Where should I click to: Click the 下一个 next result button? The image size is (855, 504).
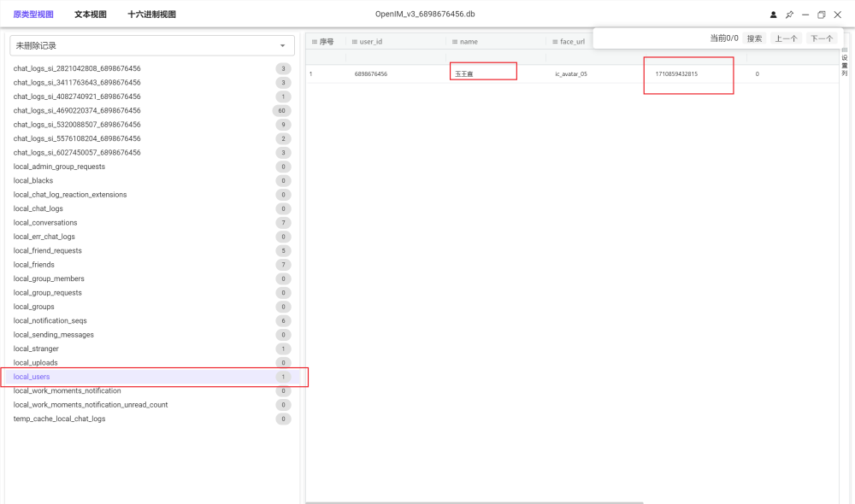[822, 38]
